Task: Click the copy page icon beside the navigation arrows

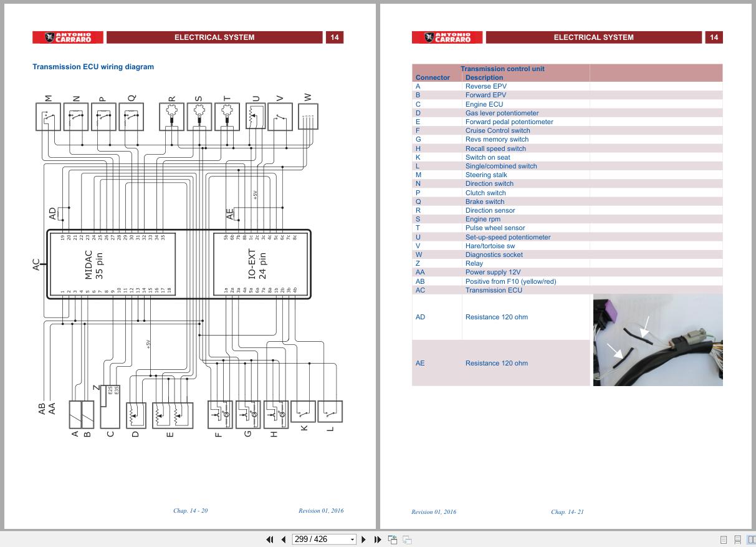Action: click(x=393, y=538)
